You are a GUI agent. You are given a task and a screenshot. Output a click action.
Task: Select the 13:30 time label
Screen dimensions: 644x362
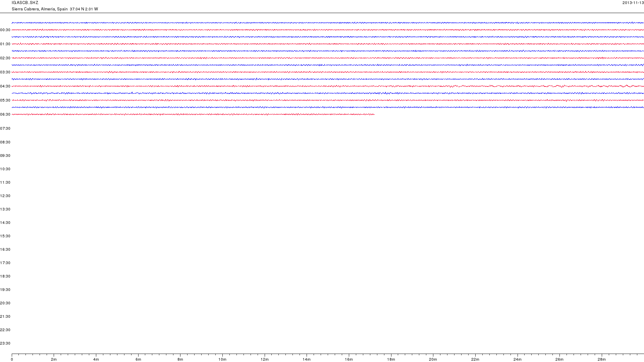tap(5, 209)
